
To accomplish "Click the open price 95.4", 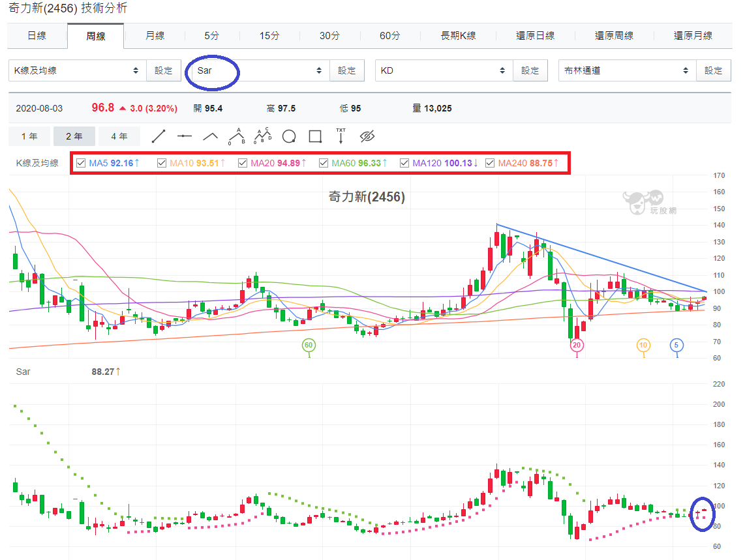I will pyautogui.click(x=213, y=108).
